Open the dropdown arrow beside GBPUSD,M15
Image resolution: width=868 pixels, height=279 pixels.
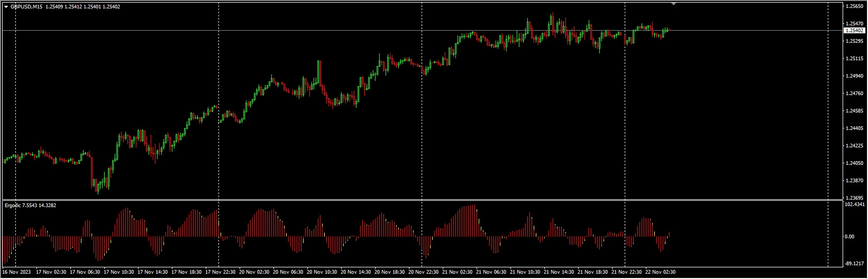pyautogui.click(x=6, y=7)
